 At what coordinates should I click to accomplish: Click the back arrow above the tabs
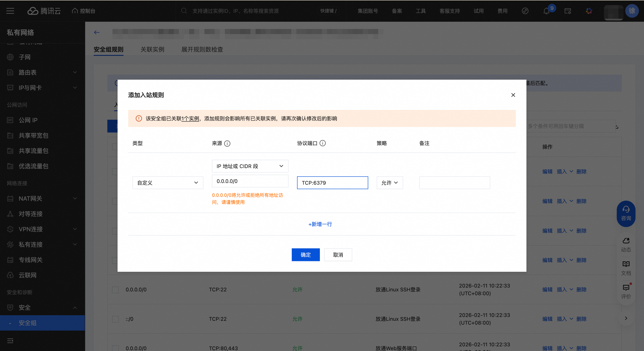(97, 32)
